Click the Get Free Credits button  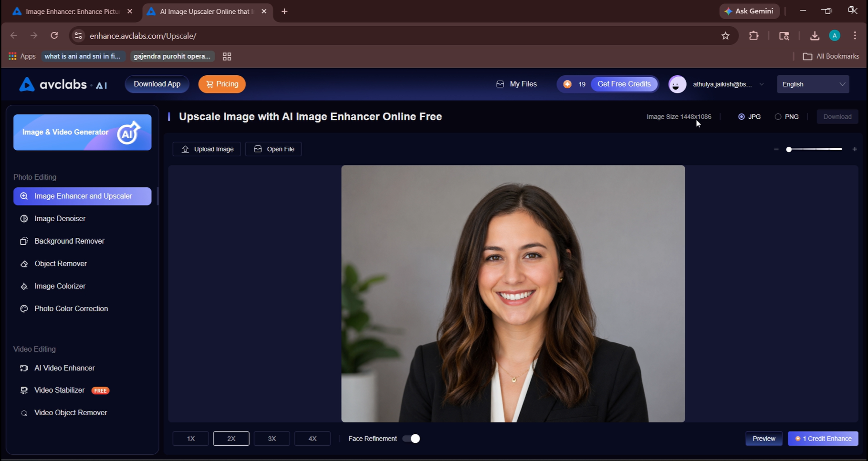pos(624,84)
